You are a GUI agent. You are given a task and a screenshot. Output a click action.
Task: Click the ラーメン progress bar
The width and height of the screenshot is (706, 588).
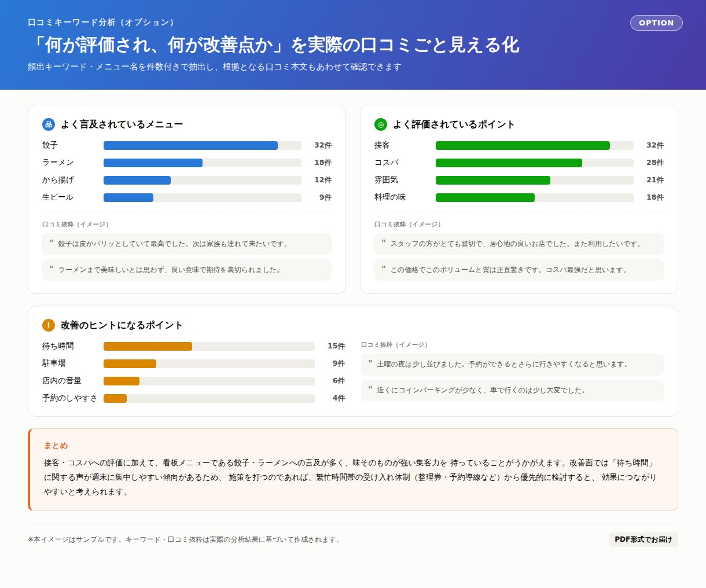point(203,163)
